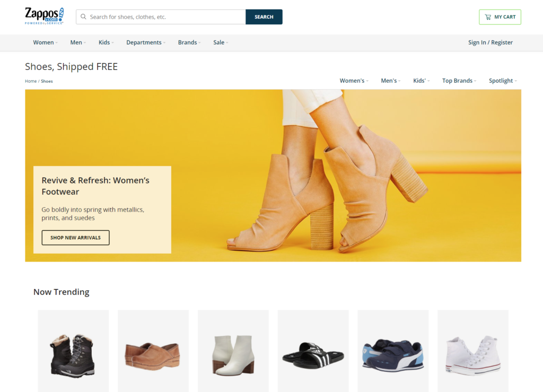Expand the Kids' shoes submenu
Screen dimensions: 543x392
[422, 81]
